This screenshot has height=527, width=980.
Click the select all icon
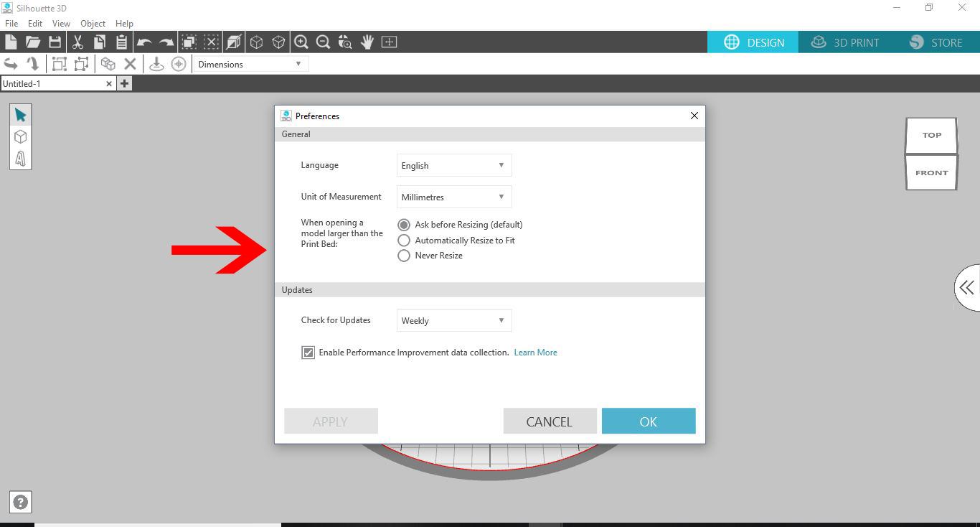[189, 42]
